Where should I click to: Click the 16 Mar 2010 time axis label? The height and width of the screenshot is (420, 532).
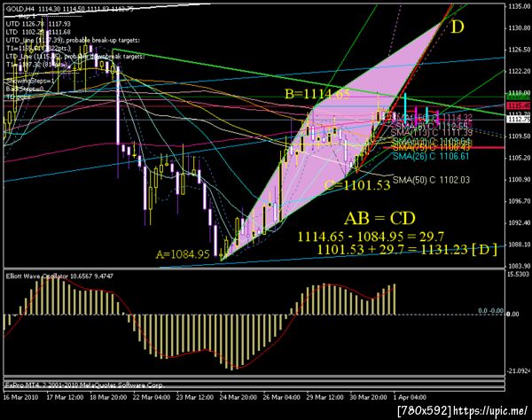[20, 397]
